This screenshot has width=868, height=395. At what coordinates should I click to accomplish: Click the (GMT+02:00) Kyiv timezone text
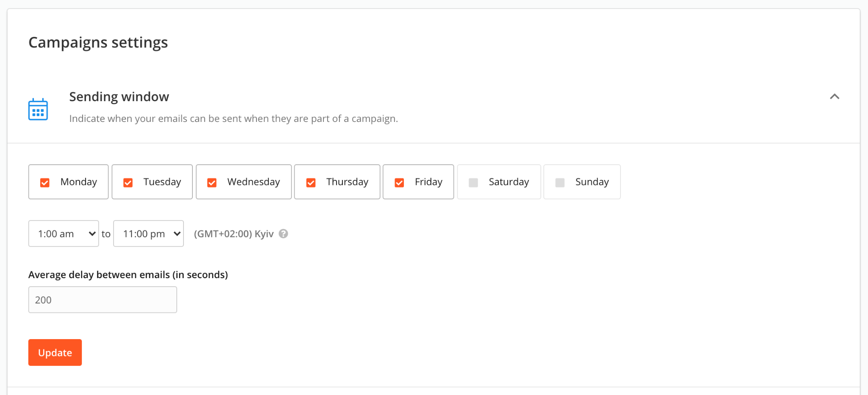click(234, 234)
